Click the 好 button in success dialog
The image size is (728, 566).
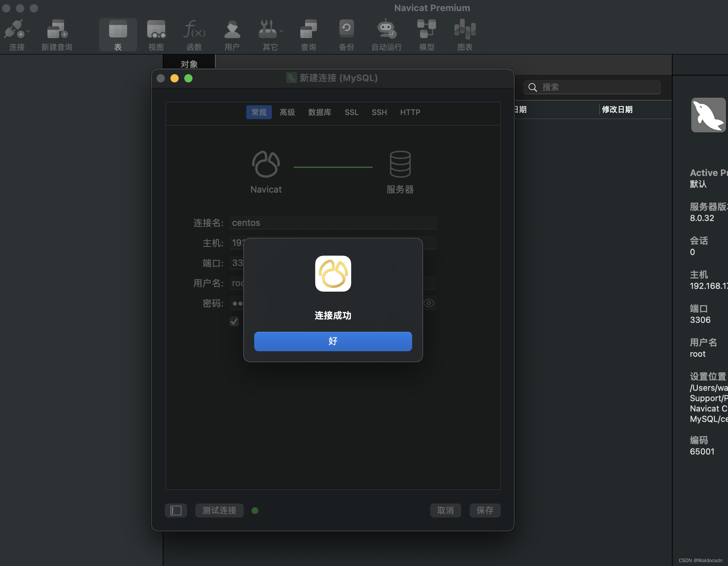[x=333, y=342]
